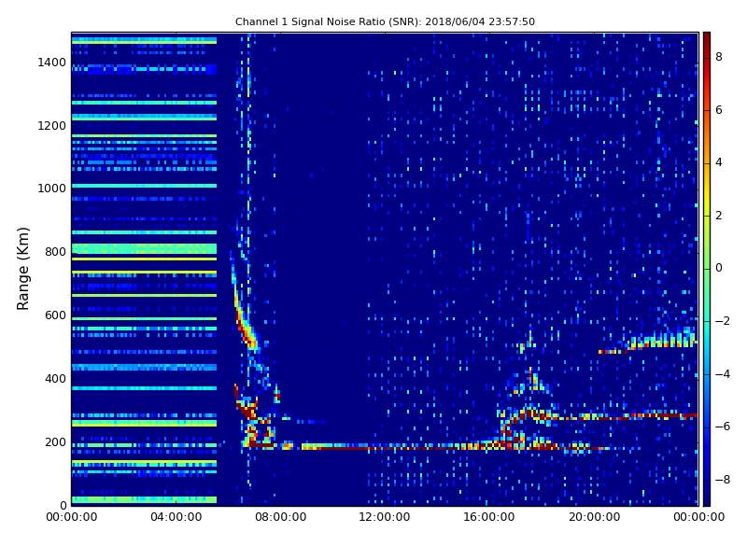Click the colorbar label 6
Screen dimensions: 747x560
click(719, 110)
